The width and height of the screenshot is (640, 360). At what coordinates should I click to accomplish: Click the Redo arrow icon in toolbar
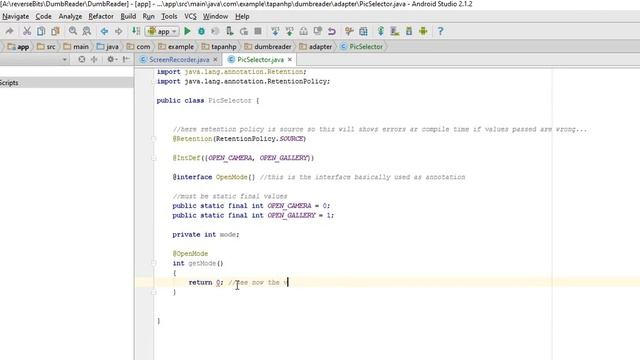9,31
